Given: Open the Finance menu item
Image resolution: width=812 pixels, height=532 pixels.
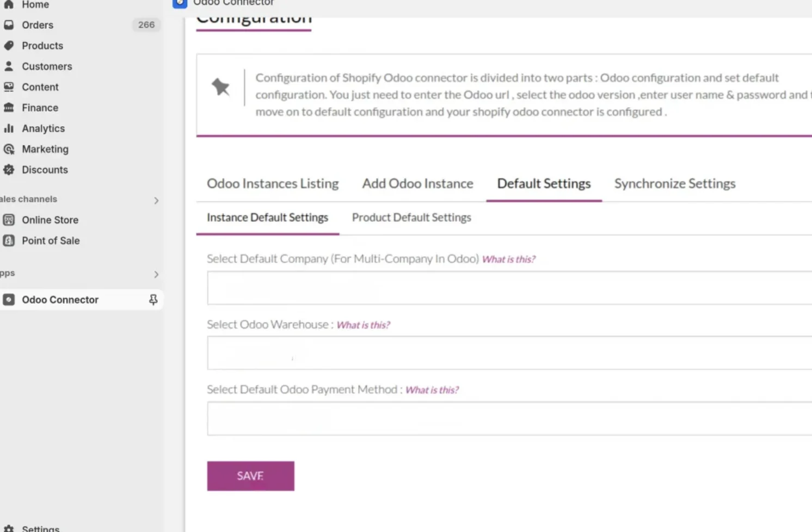Looking at the screenshot, I should [40, 108].
